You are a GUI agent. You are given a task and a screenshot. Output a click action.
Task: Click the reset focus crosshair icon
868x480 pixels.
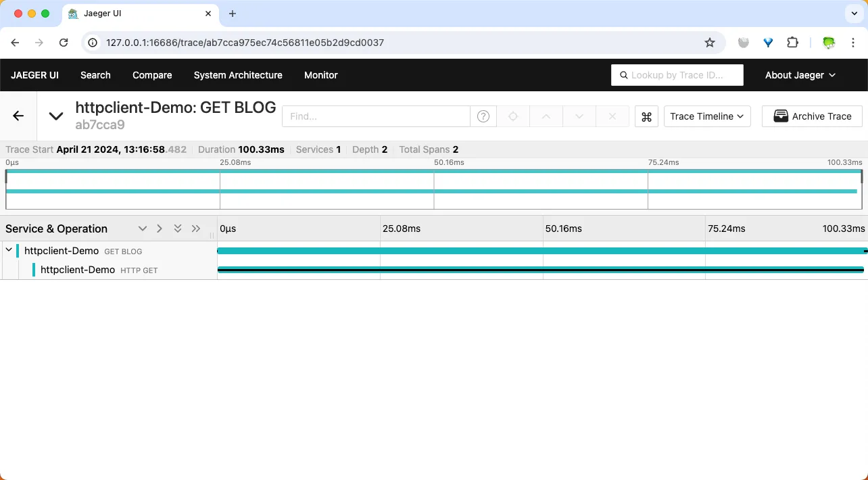[x=512, y=116]
